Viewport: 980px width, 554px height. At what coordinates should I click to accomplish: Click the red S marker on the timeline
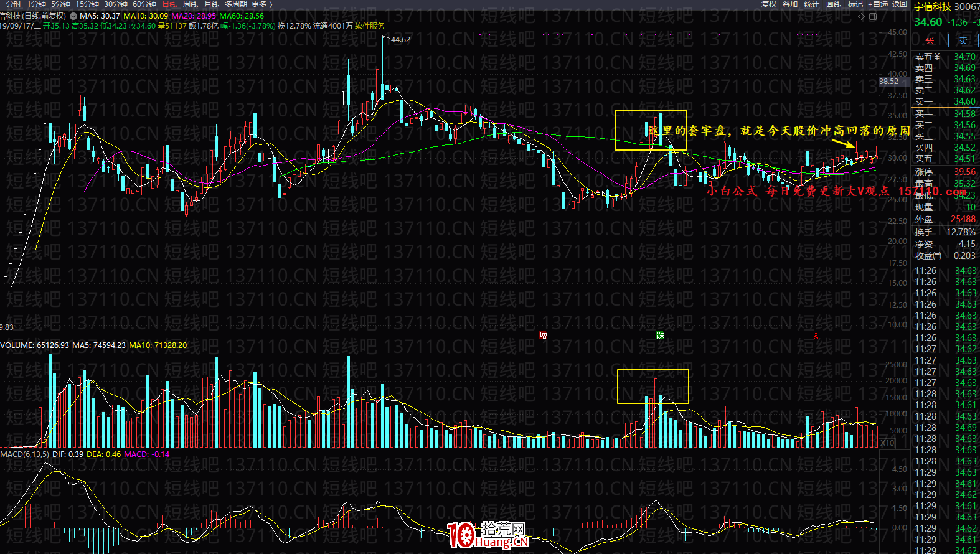click(816, 336)
